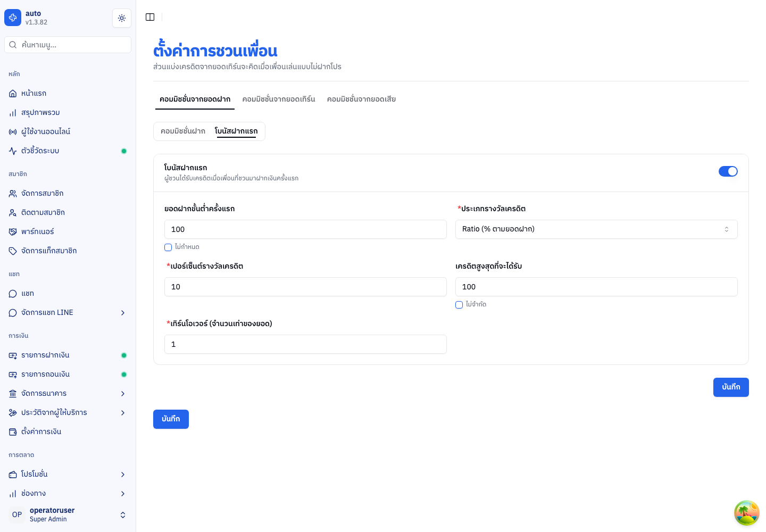Open จัดการสมาชิก users icon
Screen dimensions: 766x532
13,194
